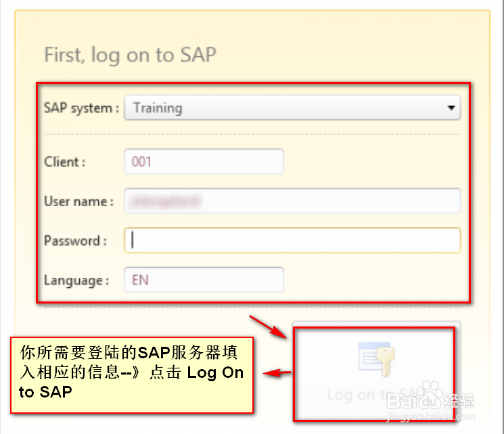Select the User name input field
The image size is (504, 434).
[292, 201]
